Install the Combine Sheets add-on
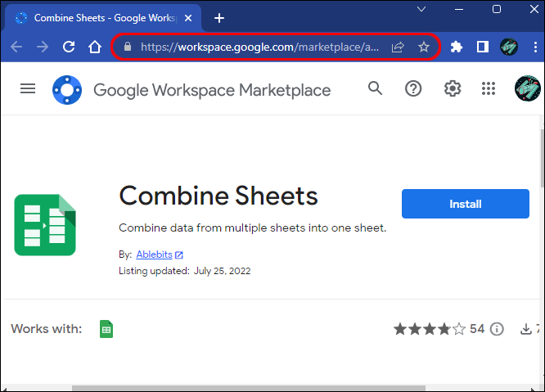The width and height of the screenshot is (545, 392). pos(465,204)
